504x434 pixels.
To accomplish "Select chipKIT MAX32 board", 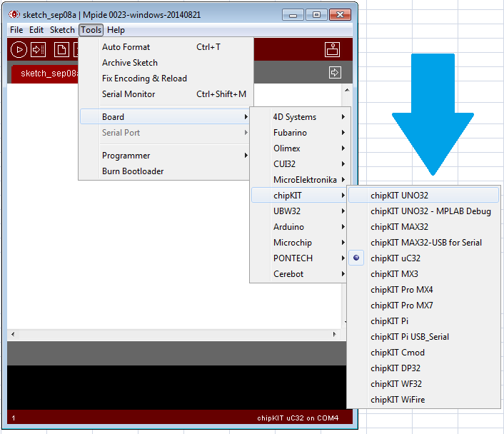I will tap(423, 227).
